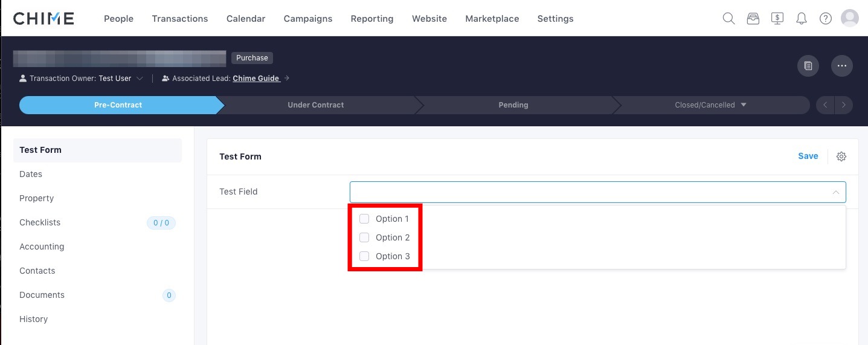868x345 pixels.
Task: Expand the Closed/Cancelled stage dropdown
Action: coord(744,105)
